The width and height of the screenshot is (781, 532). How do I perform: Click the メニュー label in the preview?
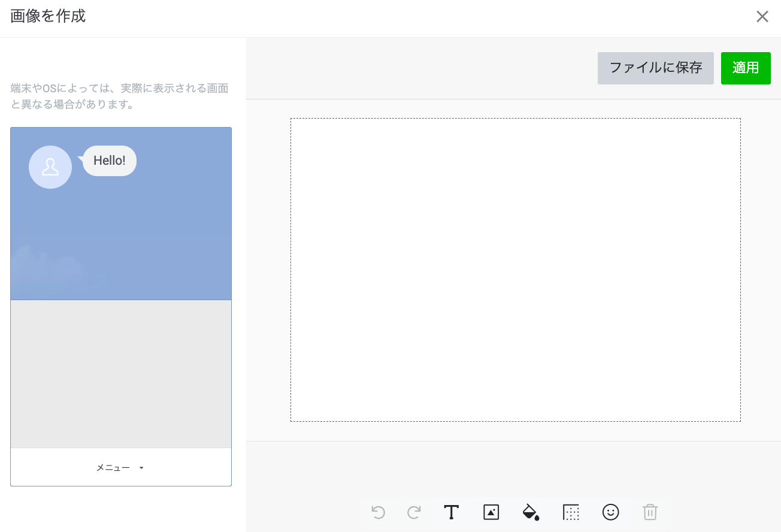tap(113, 468)
